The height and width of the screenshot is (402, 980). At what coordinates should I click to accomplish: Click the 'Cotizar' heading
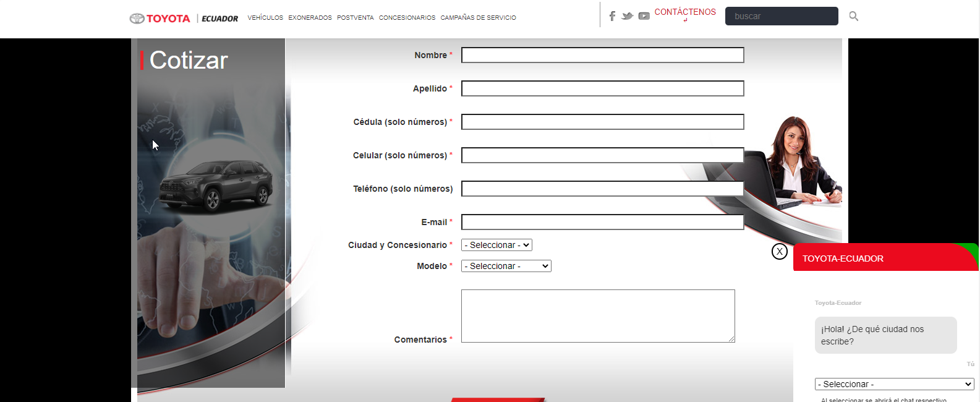pos(189,60)
